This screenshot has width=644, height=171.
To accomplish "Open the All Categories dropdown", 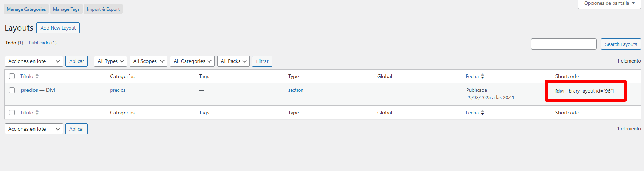I will [x=192, y=61].
